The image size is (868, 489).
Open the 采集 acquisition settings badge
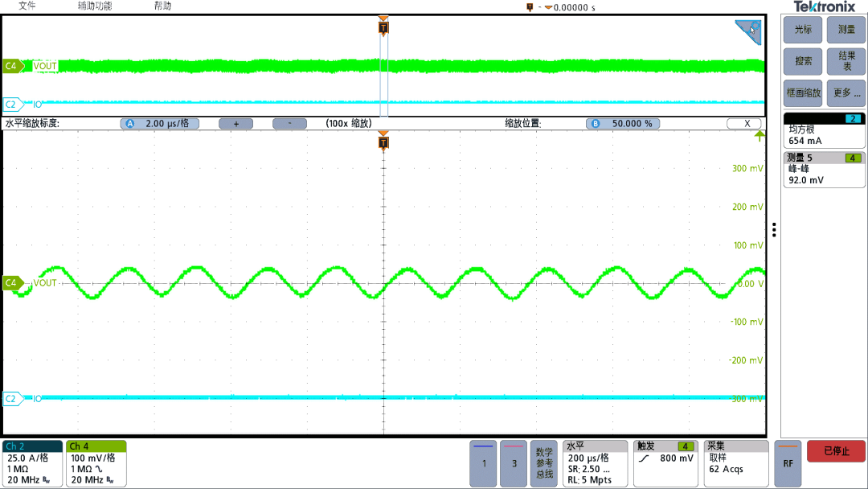pyautogui.click(x=735, y=463)
